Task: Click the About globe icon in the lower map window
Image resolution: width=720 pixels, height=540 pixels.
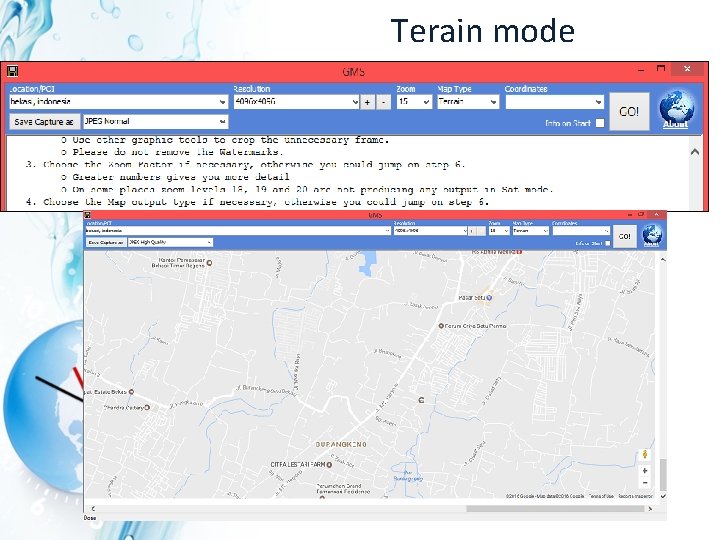Action: [x=652, y=234]
